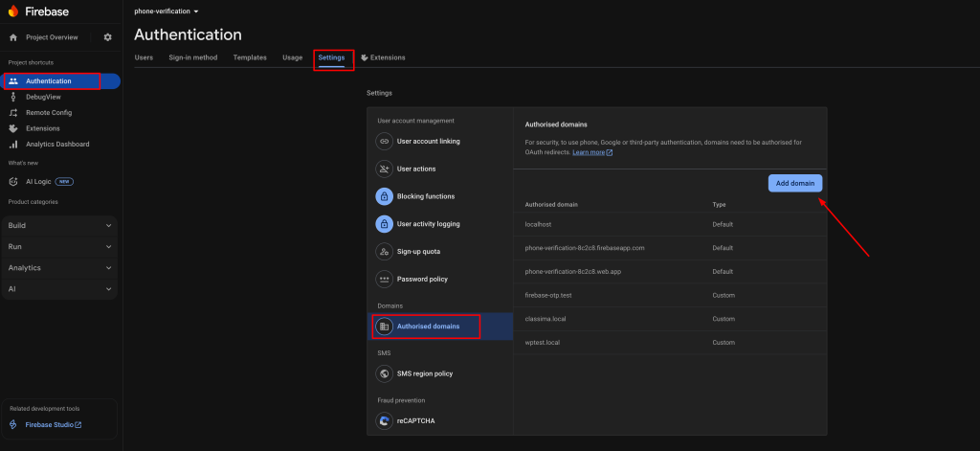Select the SMS region policy setting
Viewport: 980px width, 451px height.
[440, 374]
